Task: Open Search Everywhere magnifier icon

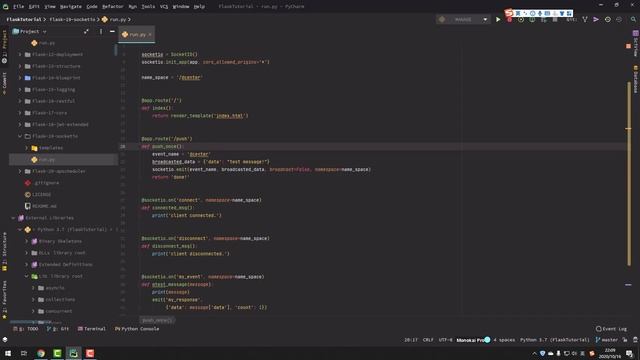Action: [633, 19]
